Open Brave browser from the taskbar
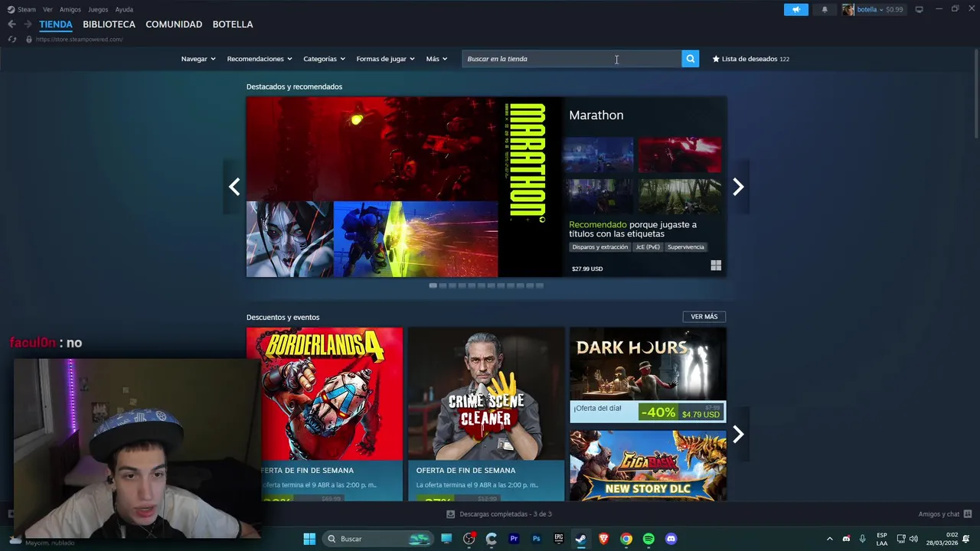This screenshot has height=551, width=980. point(603,539)
